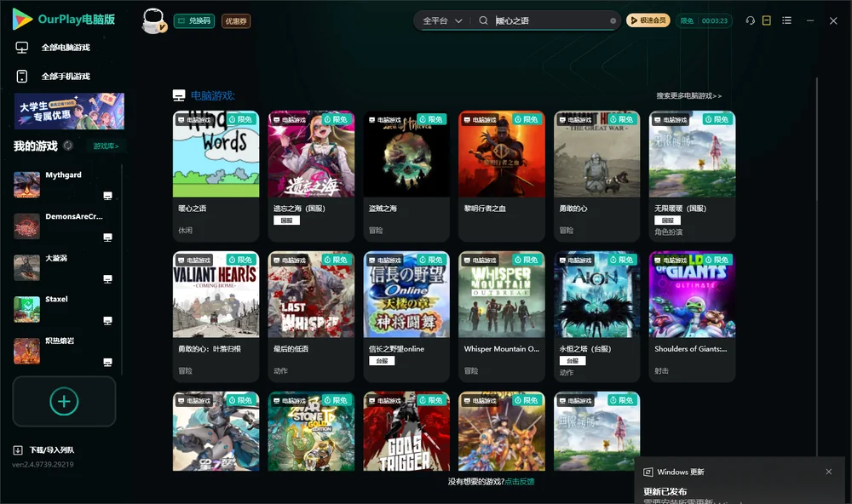Image resolution: width=852 pixels, height=504 pixels.
Task: Open the 盗贼之海 game card
Action: [406, 176]
